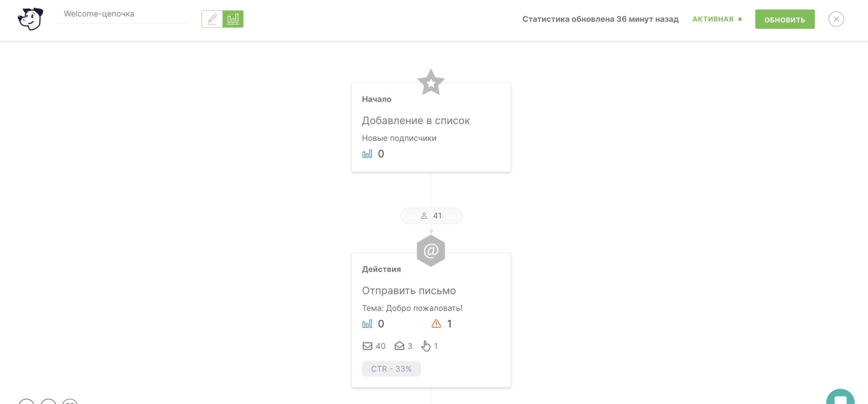Switch to the statistics bar-chart view

(x=233, y=19)
